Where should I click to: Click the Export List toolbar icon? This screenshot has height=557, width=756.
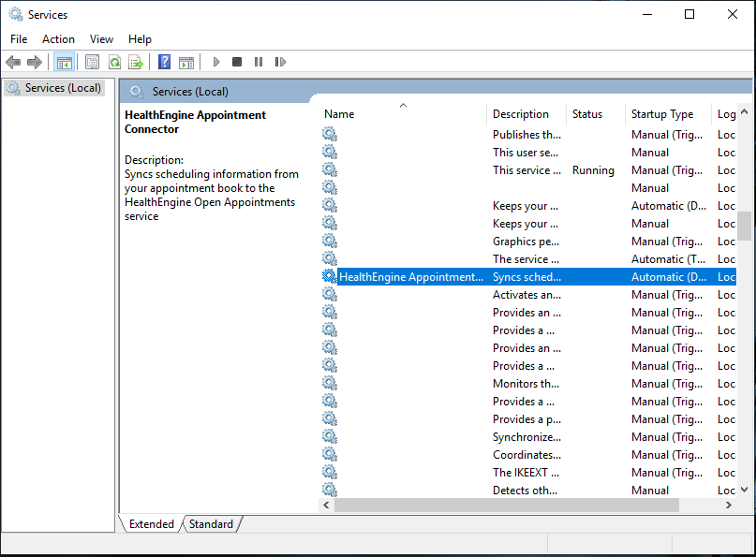(136, 63)
